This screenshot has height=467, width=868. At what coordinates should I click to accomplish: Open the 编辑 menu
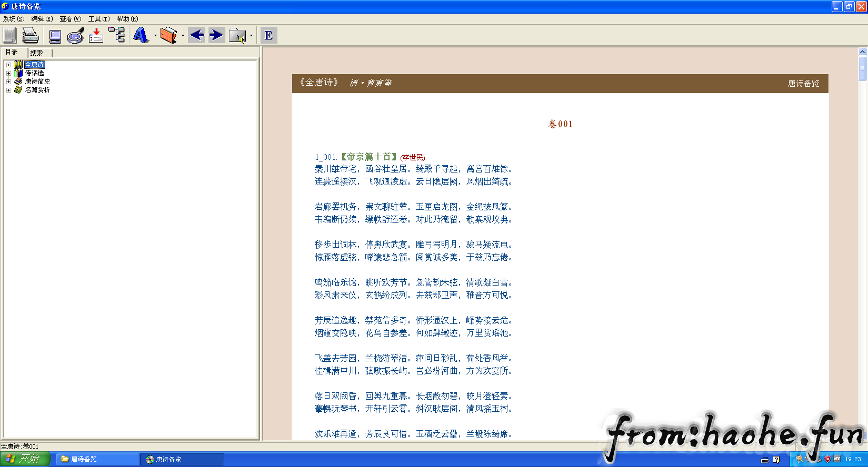42,19
